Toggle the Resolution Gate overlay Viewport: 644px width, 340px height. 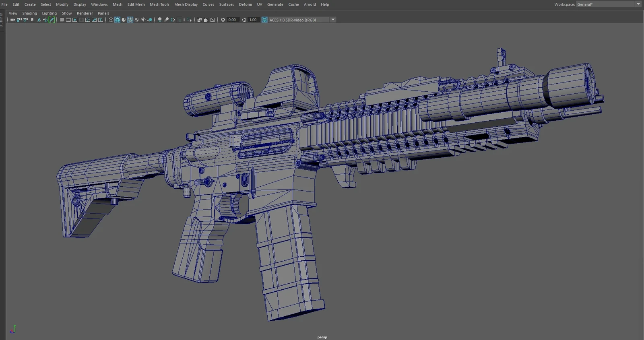click(75, 20)
